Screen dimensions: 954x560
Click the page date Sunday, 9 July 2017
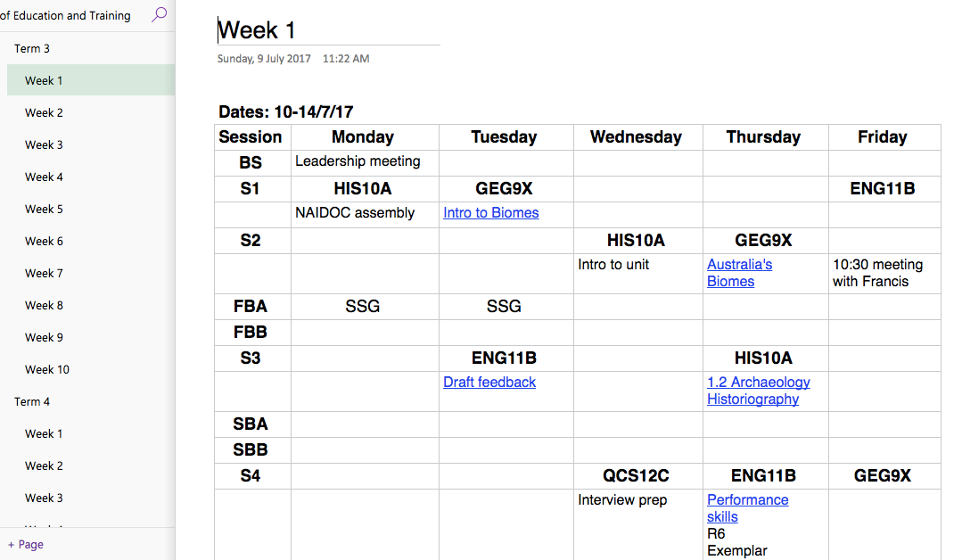click(x=264, y=59)
